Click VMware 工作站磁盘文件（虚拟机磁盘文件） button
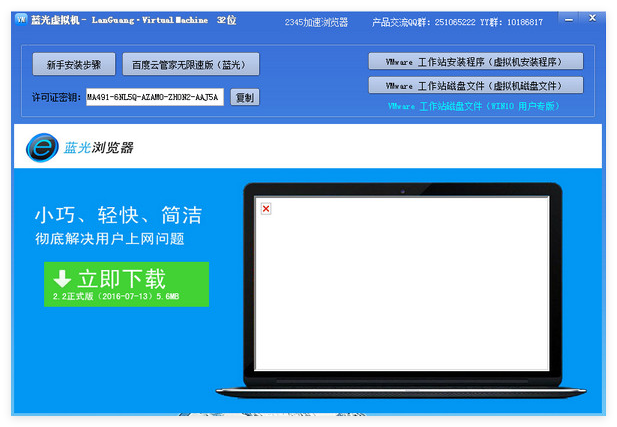Screen dimensions: 617x427 (475, 85)
